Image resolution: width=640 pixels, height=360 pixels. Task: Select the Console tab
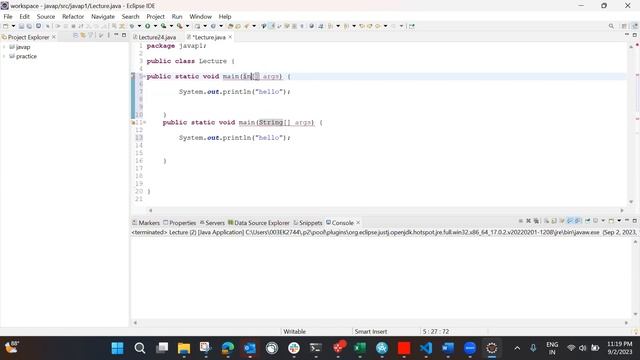340,223
